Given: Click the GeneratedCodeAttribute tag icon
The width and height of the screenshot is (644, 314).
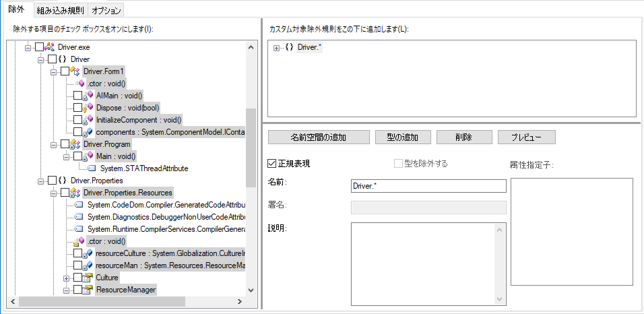Looking at the screenshot, I should pyautogui.click(x=79, y=205).
